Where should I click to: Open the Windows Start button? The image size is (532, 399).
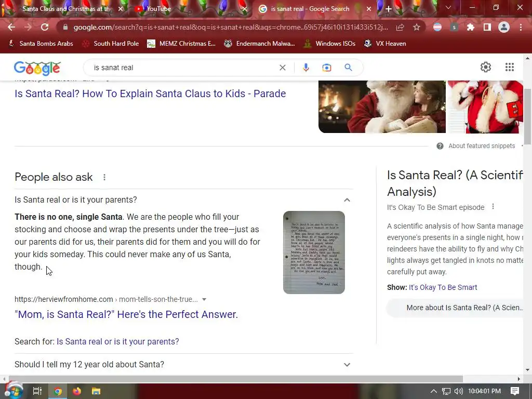[13, 391]
